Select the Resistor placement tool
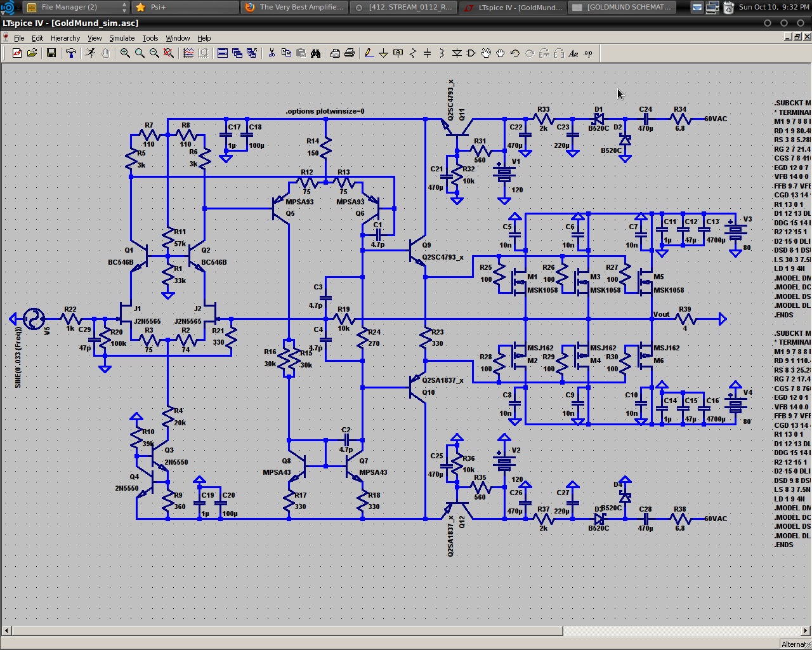The width and height of the screenshot is (812, 650). [413, 53]
